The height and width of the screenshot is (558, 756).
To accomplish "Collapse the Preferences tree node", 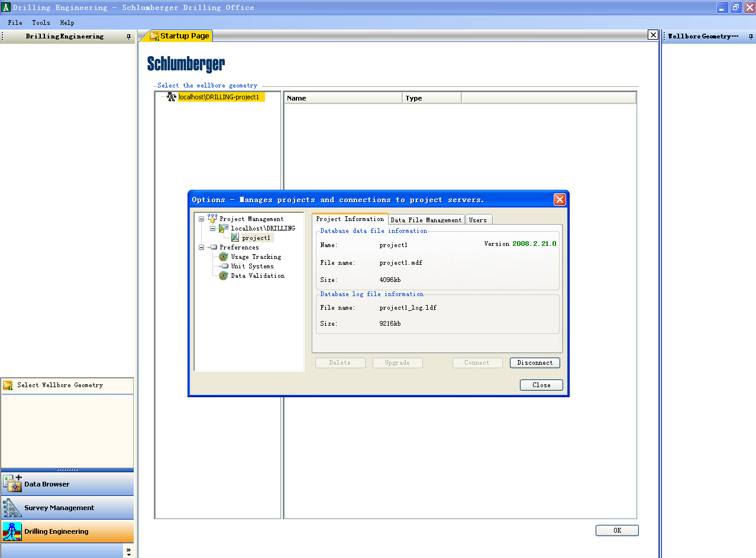I will click(202, 247).
